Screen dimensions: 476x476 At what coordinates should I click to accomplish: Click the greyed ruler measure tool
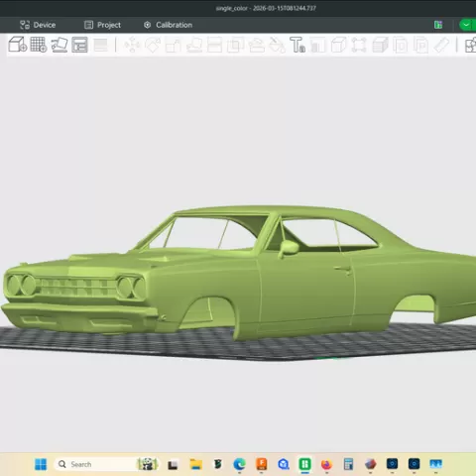click(441, 45)
